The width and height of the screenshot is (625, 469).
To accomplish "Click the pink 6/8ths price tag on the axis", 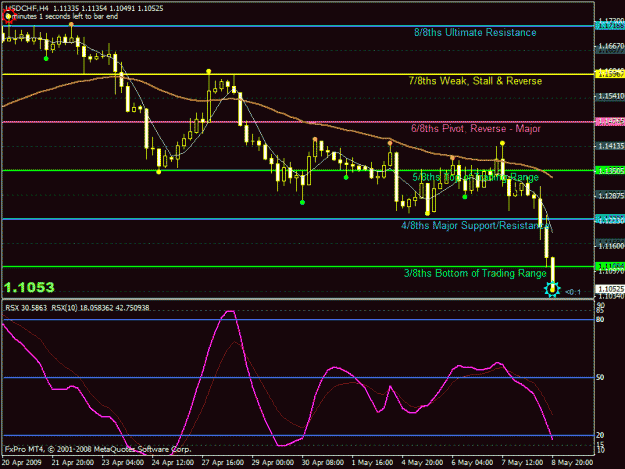I will (x=609, y=122).
